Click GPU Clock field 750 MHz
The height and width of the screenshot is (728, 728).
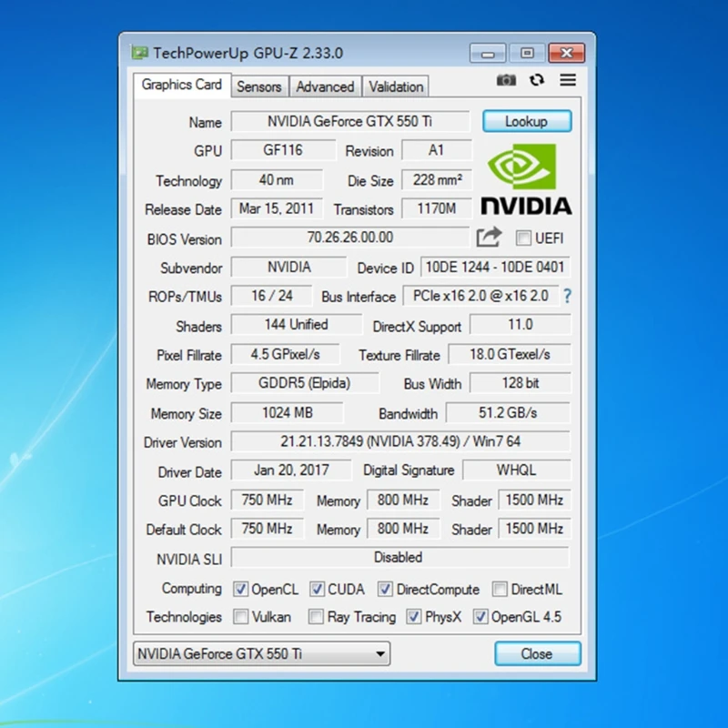(268, 500)
